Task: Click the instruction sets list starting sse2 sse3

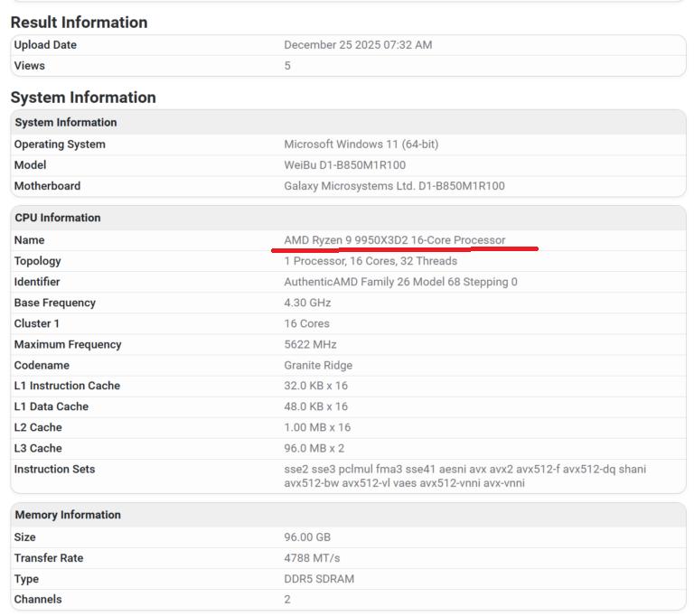Action: point(465,476)
